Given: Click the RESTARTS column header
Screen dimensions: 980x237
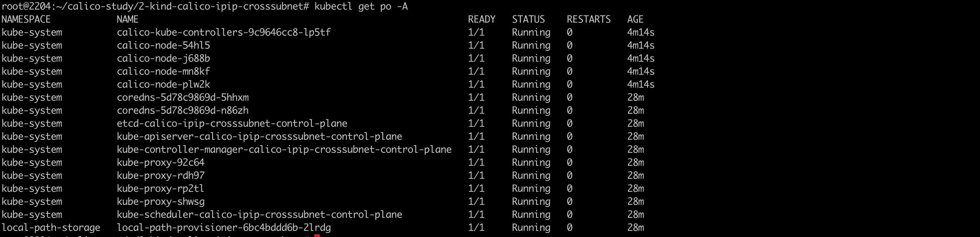Looking at the screenshot, I should pyautogui.click(x=588, y=20).
